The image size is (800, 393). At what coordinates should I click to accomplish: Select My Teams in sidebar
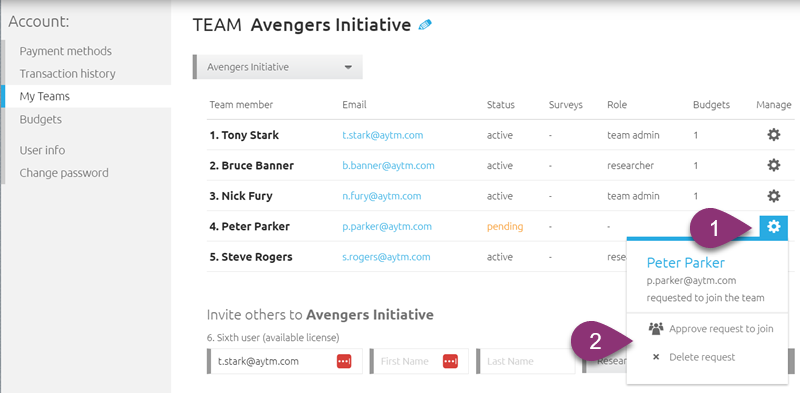pyautogui.click(x=44, y=96)
